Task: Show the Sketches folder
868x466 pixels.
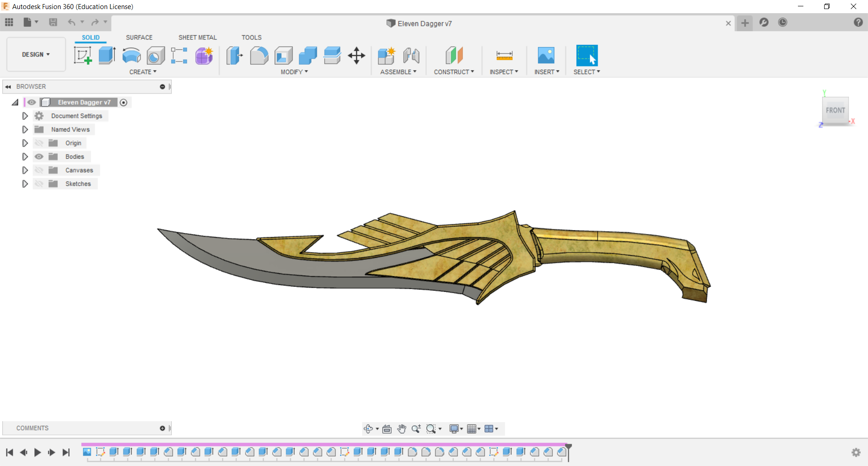Action: 39,184
